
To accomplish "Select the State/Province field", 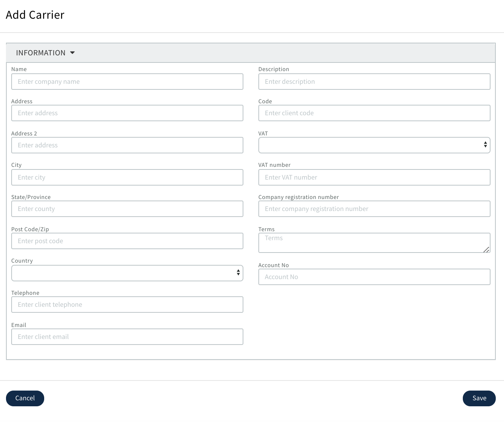I will 127,209.
